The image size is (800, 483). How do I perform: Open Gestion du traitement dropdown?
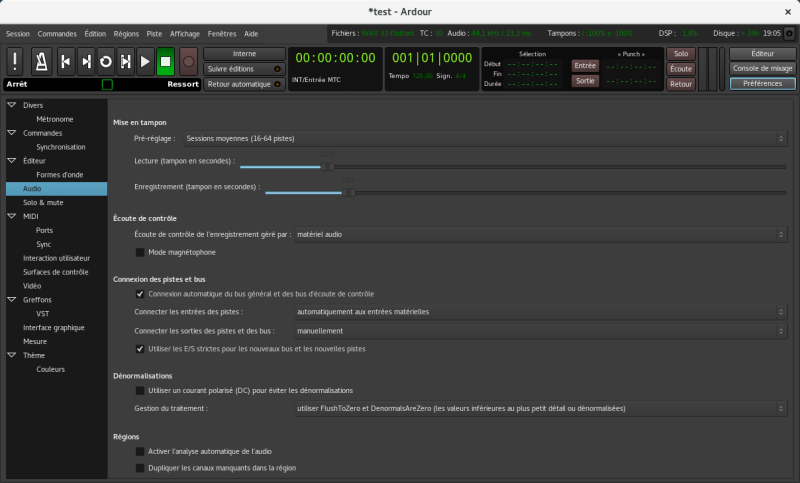pos(540,409)
